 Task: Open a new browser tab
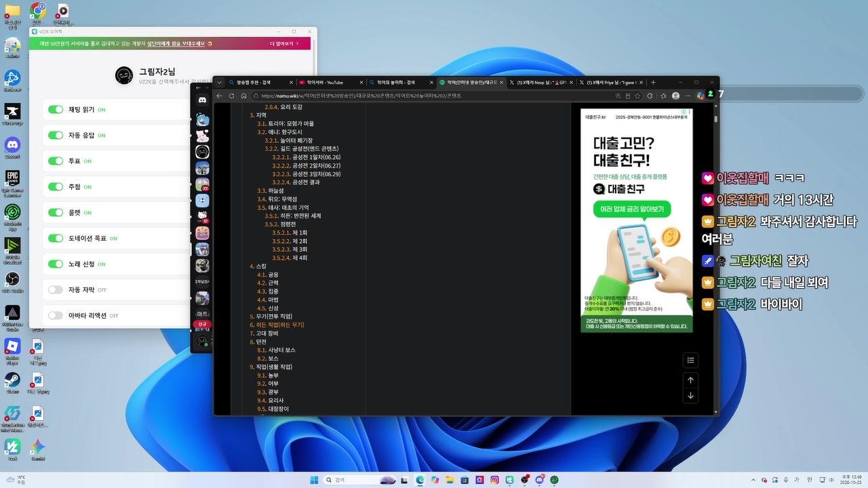coord(653,82)
